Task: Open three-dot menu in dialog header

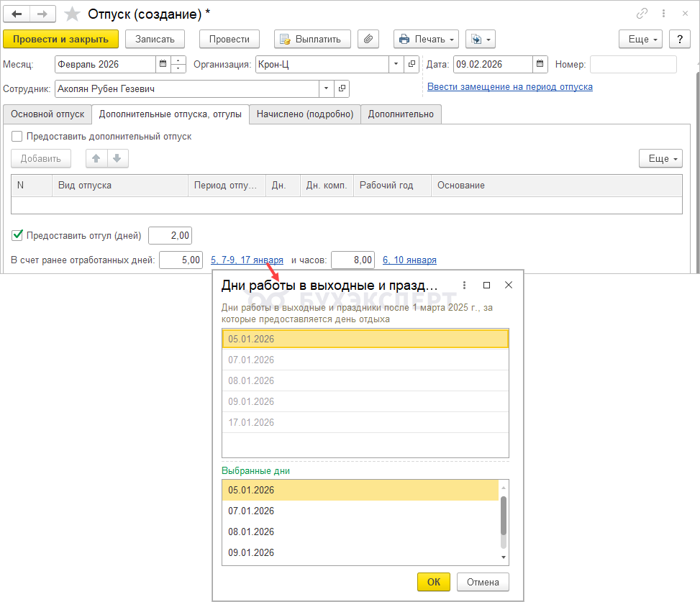Action: [x=465, y=285]
